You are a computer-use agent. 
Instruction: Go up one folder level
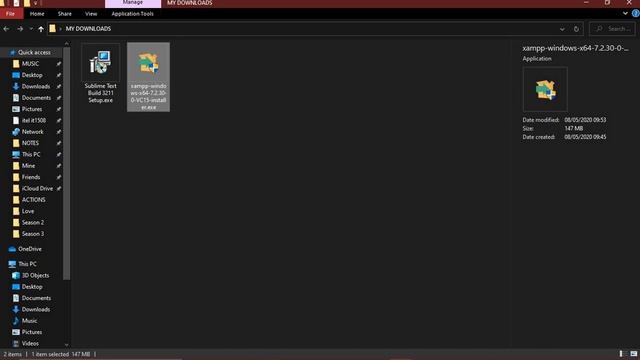[41, 29]
